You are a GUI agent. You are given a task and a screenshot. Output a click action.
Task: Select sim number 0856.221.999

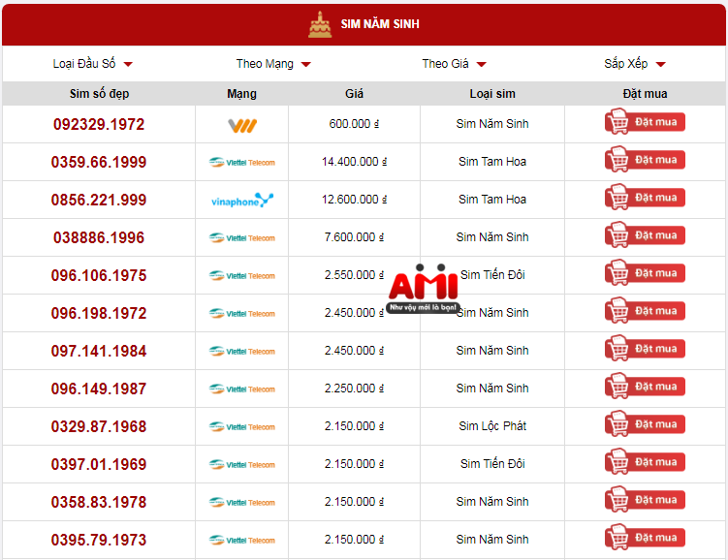point(99,200)
